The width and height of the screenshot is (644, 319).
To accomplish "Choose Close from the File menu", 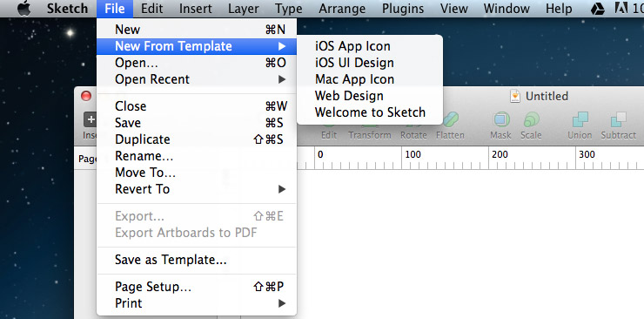I will tap(197, 106).
